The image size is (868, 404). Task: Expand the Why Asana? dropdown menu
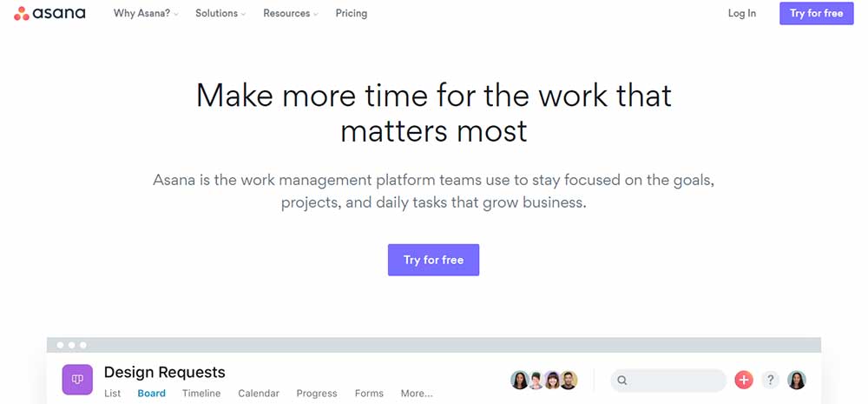[x=146, y=13]
